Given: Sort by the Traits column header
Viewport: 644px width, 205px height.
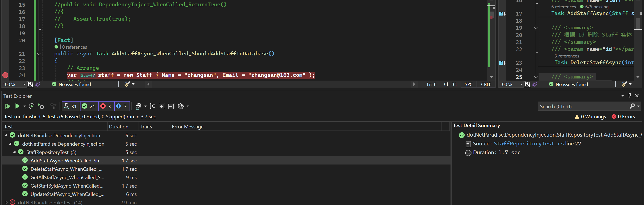Looking at the screenshot, I should (x=154, y=127).
